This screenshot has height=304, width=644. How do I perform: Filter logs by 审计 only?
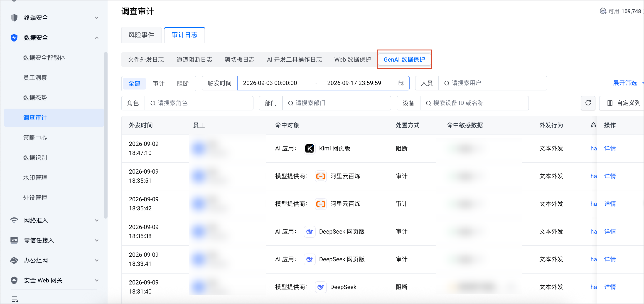point(158,83)
